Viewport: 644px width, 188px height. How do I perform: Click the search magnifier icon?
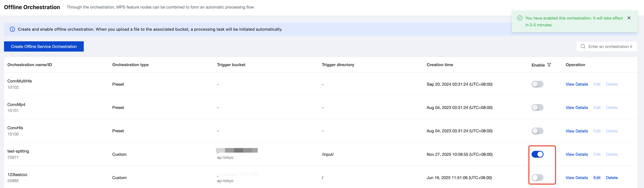pos(583,46)
